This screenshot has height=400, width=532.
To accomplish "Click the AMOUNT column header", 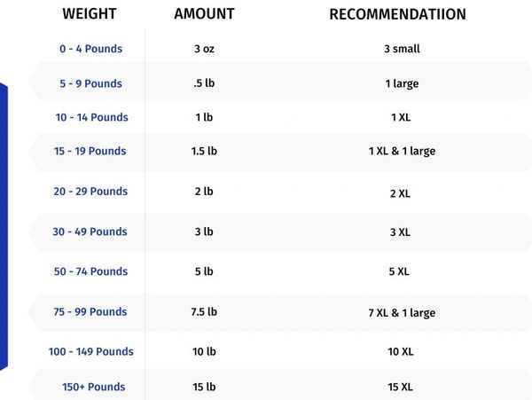I will (x=204, y=14).
